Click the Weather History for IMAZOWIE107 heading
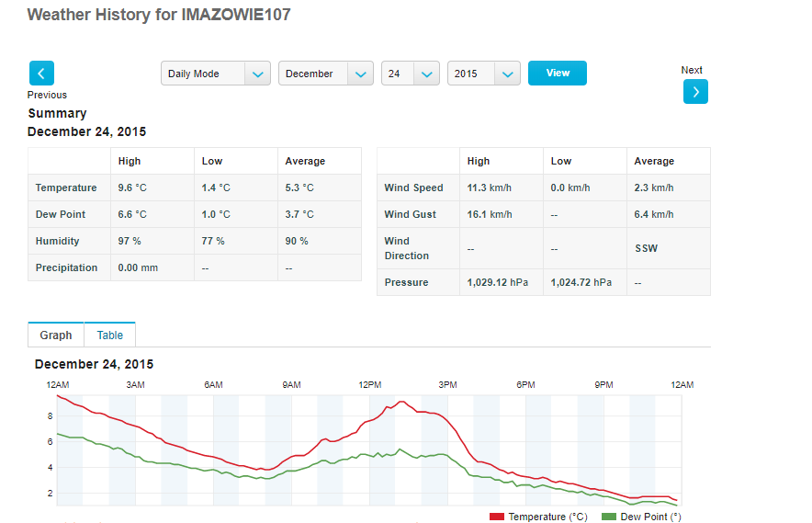This screenshot has height=523, width=812. (159, 16)
